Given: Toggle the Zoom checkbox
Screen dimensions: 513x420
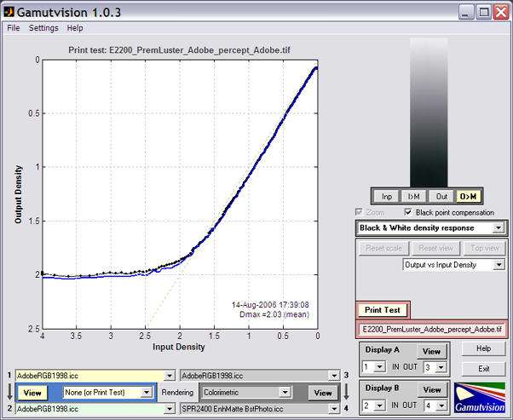Looking at the screenshot, I should point(359,212).
